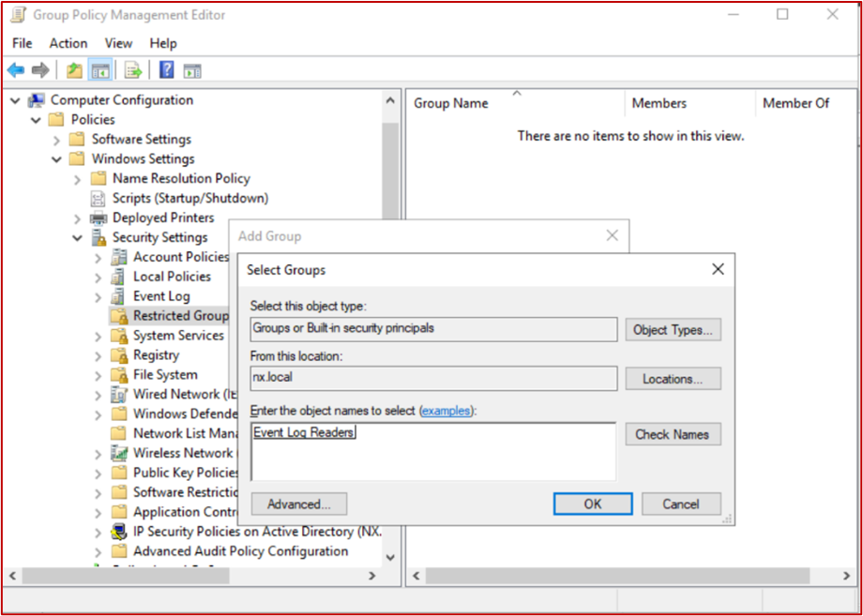Image resolution: width=863 pixels, height=616 pixels.
Task: Click the Back navigation arrow in the toolbar
Action: (x=16, y=69)
